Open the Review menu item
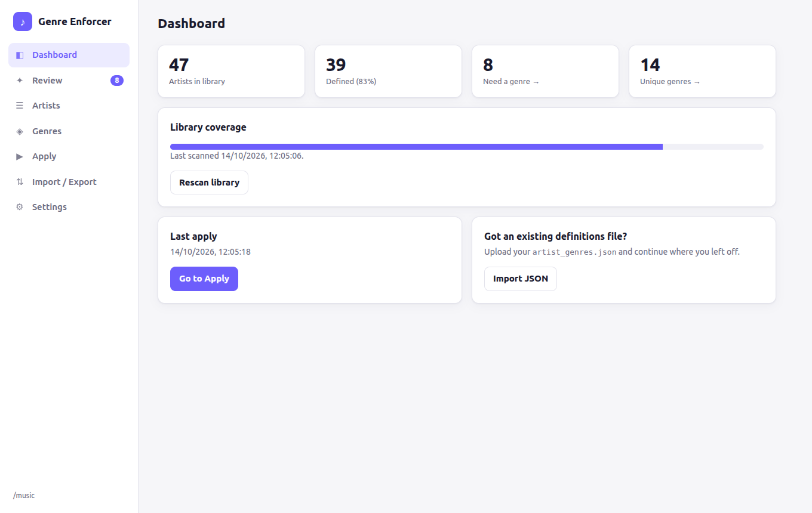812x513 pixels. 69,81
